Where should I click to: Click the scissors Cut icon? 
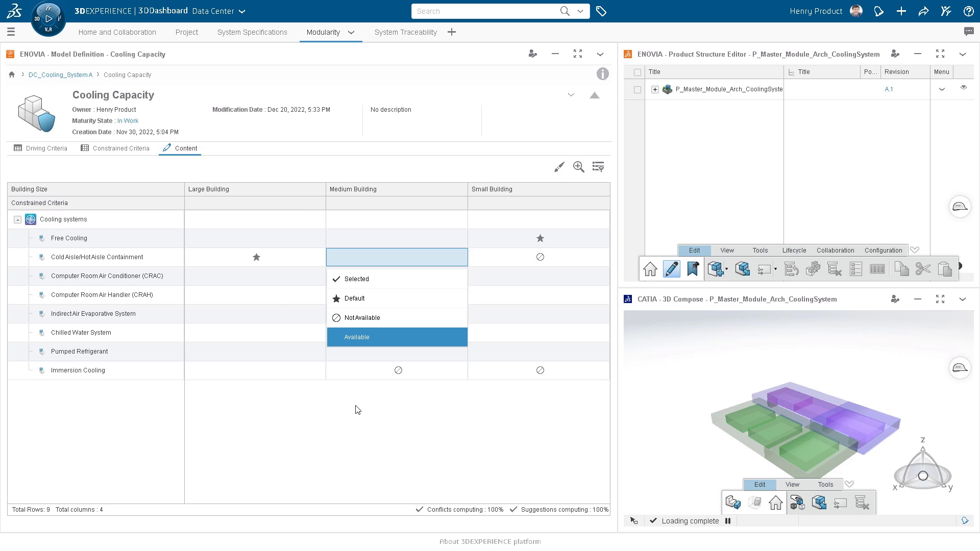pos(923,269)
